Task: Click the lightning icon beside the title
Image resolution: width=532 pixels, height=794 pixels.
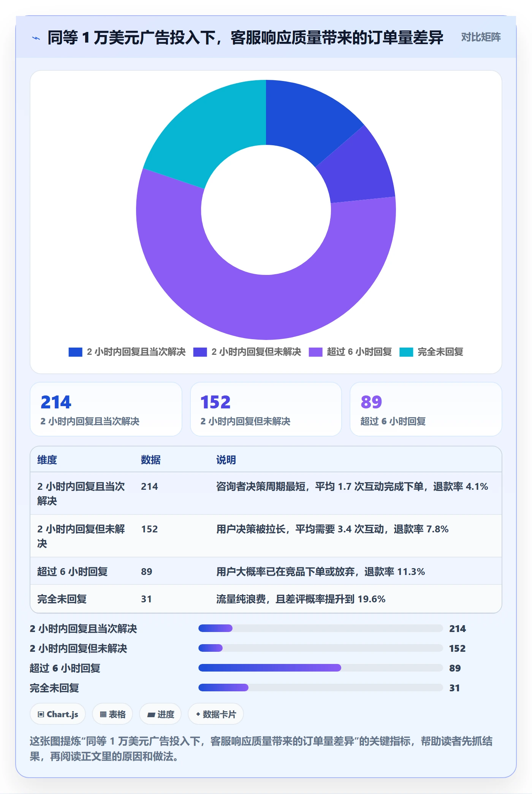Action: click(36, 38)
